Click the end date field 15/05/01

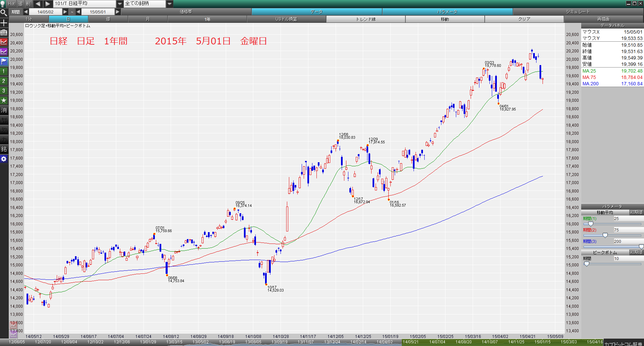pyautogui.click(x=98, y=12)
